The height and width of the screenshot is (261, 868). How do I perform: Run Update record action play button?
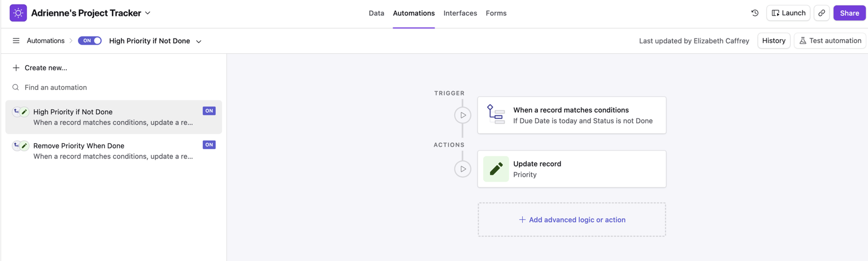(x=463, y=169)
